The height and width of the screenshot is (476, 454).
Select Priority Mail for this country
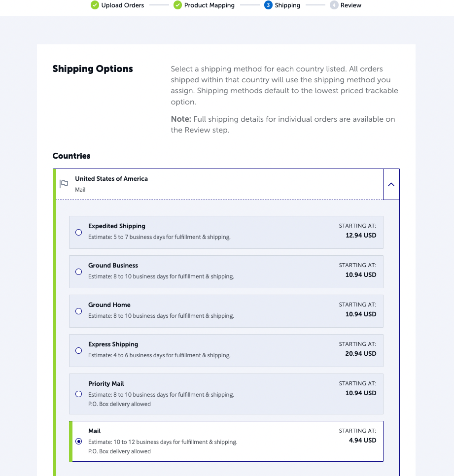pyautogui.click(x=78, y=394)
